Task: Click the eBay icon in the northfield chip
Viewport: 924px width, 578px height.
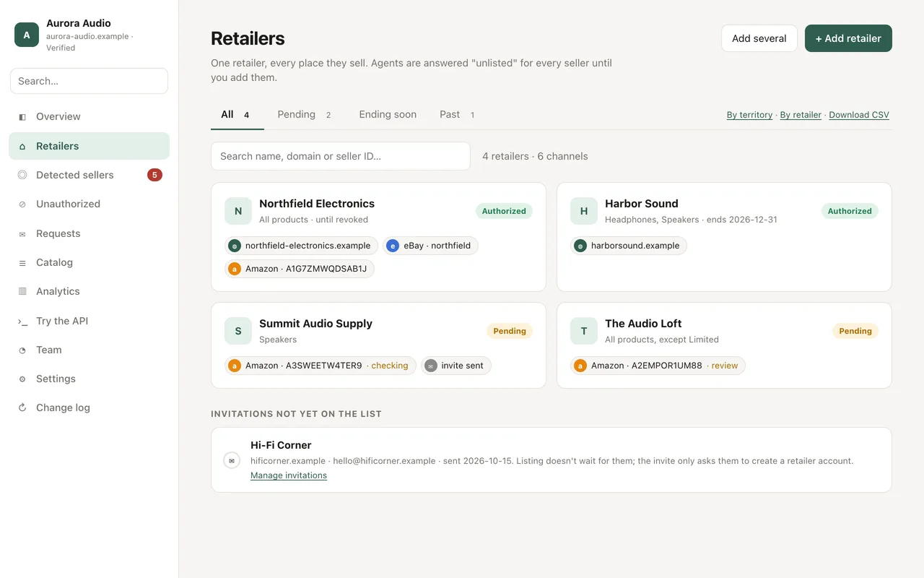Action: [x=393, y=246]
